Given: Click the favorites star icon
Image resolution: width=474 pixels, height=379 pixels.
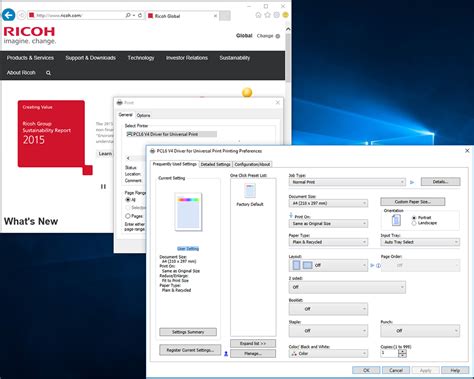Looking at the screenshot, I should click(267, 15).
